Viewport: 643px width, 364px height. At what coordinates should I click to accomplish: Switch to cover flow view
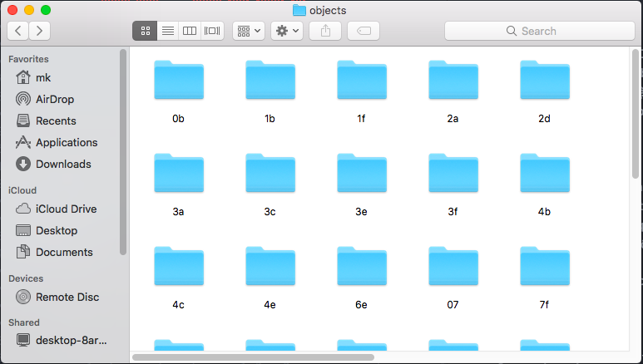(212, 31)
